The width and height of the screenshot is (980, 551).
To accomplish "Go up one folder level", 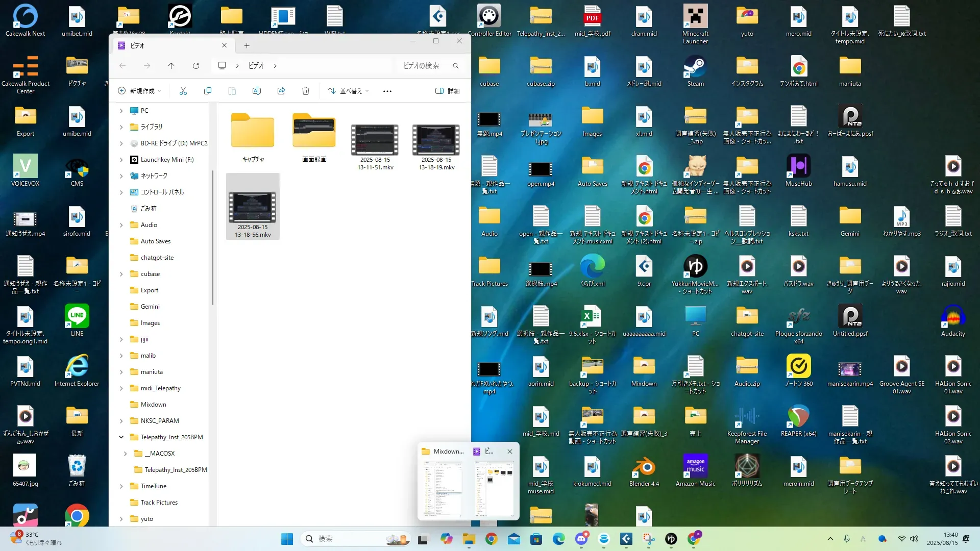I will tap(171, 66).
